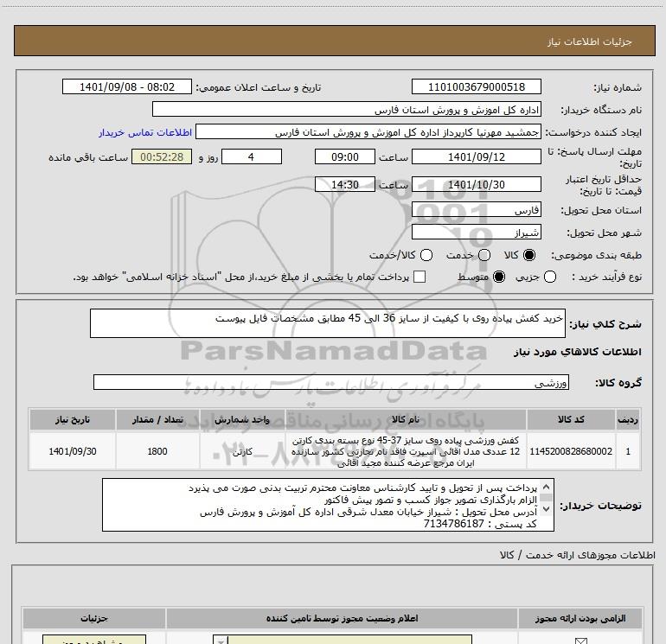666x644 pixels.
Task: Click the واحد شمارش column header
Action: pyautogui.click(x=242, y=419)
